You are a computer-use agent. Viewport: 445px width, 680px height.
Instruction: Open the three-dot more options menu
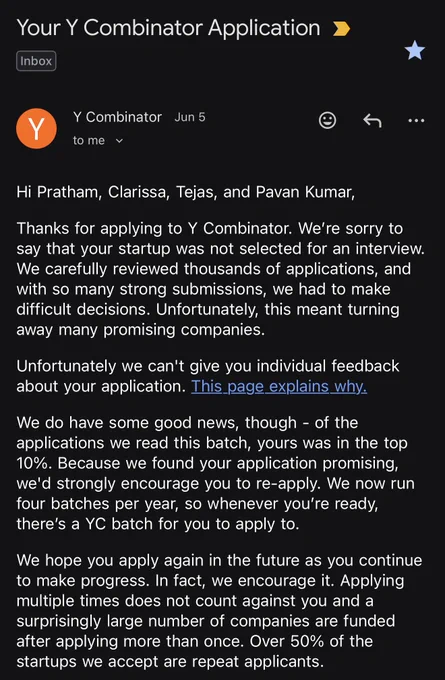coord(416,121)
